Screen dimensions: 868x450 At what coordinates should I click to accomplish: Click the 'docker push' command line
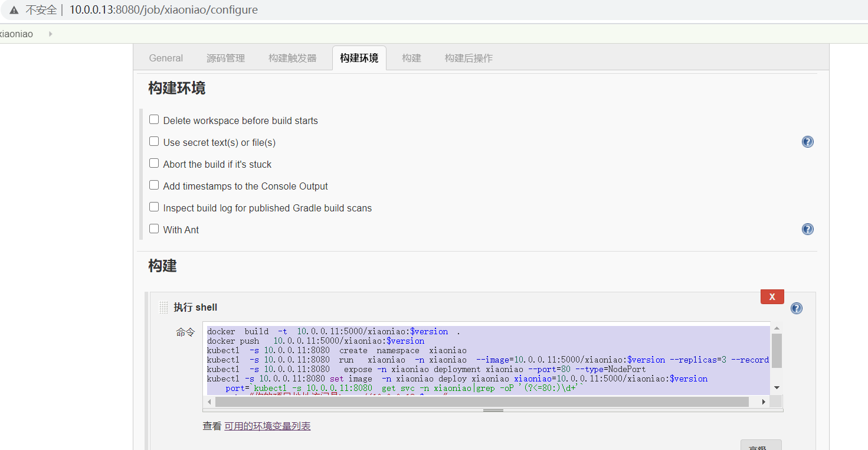coord(316,341)
